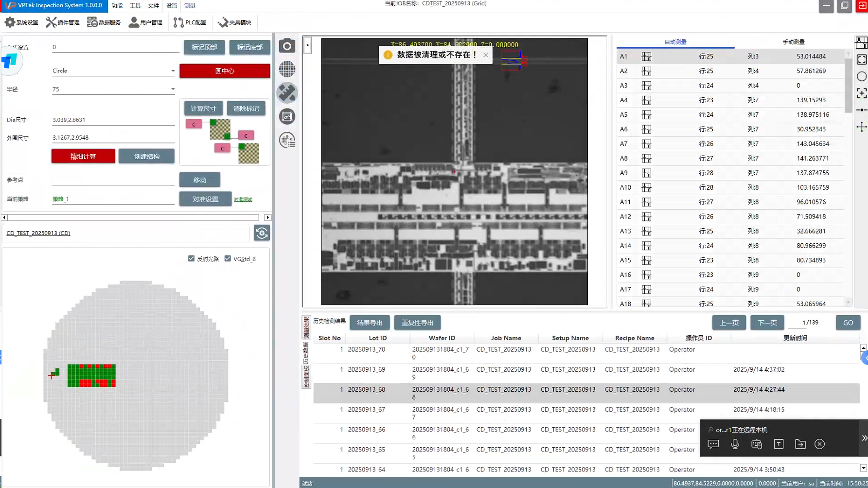Click the camera capture icon
868x488 pixels.
point(287,46)
